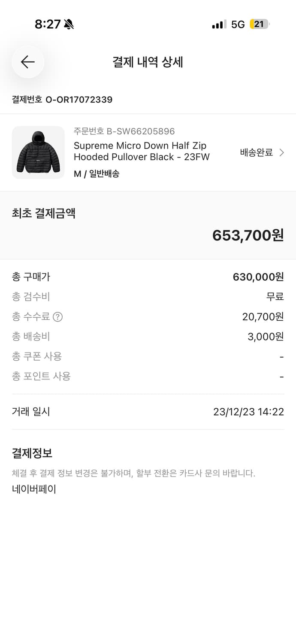Screen dimensions: 296x644
Task: Tap the Supreme jacket product thumbnail
Action: pyautogui.click(x=38, y=152)
